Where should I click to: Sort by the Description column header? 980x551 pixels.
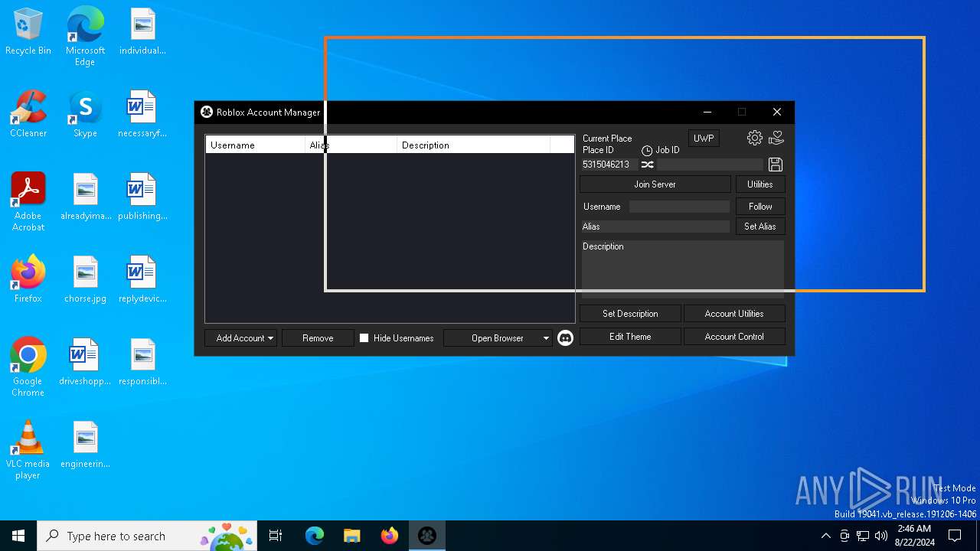[x=473, y=145]
